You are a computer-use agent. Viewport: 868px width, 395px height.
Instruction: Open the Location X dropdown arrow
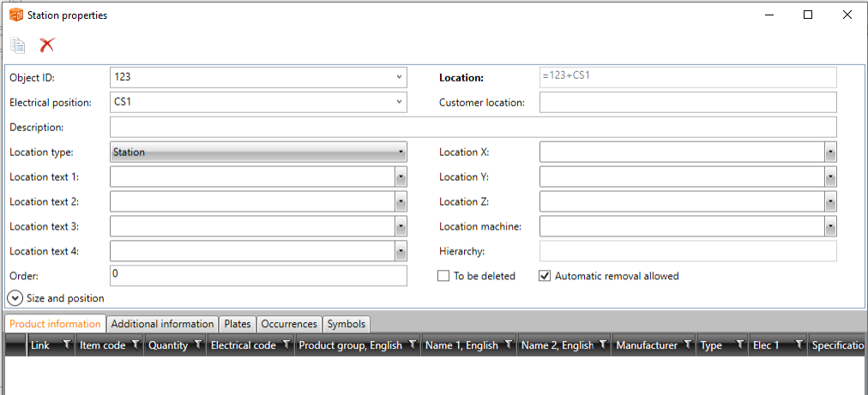[830, 153]
